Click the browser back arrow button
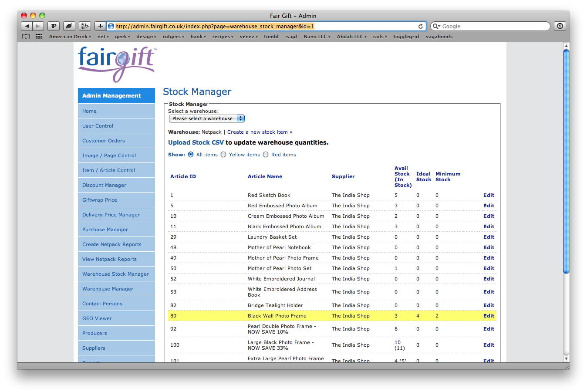Screen dimensions: 587x392 coord(27,26)
